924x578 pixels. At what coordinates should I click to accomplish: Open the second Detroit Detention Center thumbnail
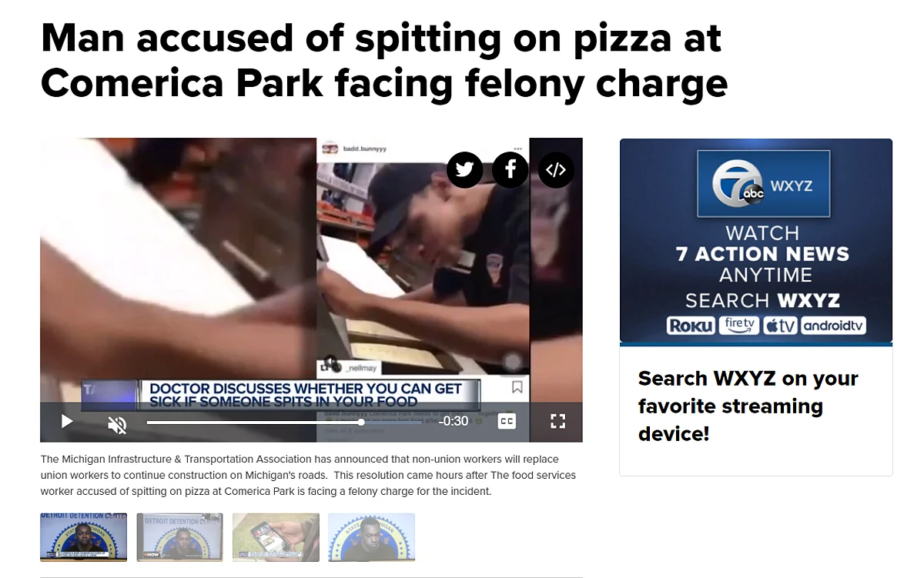[179, 537]
